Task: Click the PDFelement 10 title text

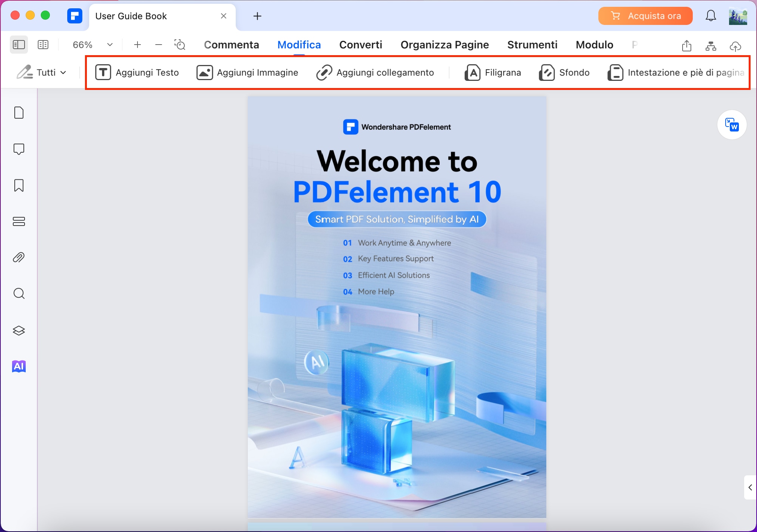Action: [x=397, y=192]
